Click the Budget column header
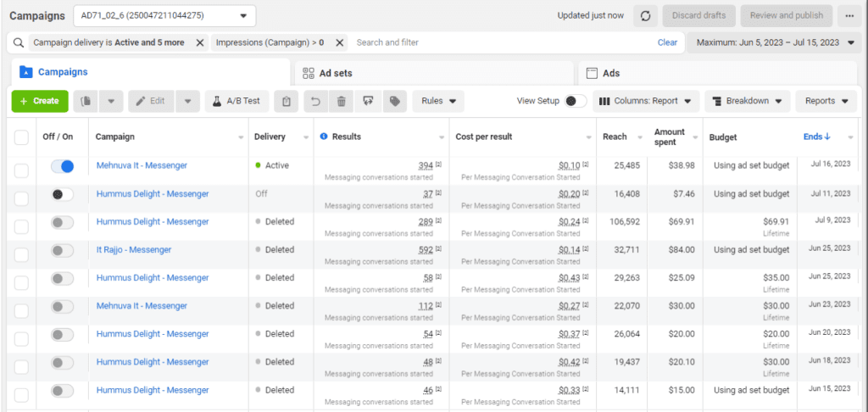Screen dimensions: 868x412 click(x=723, y=136)
